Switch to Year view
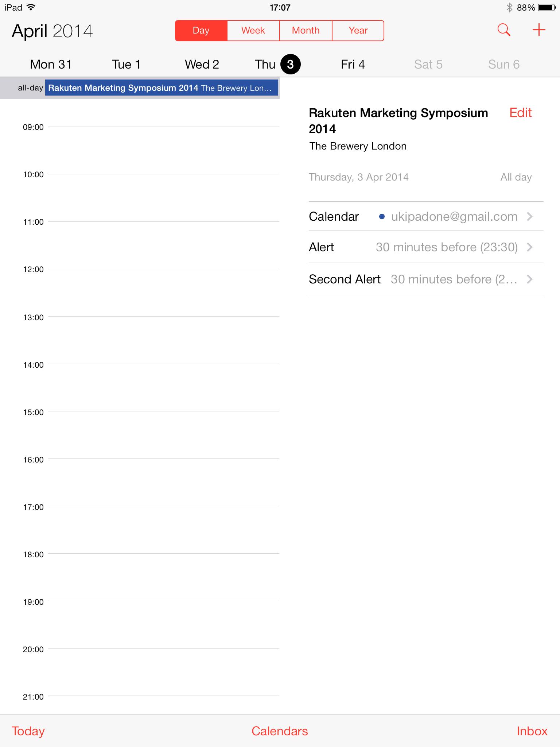Image resolution: width=560 pixels, height=747 pixels. click(358, 31)
